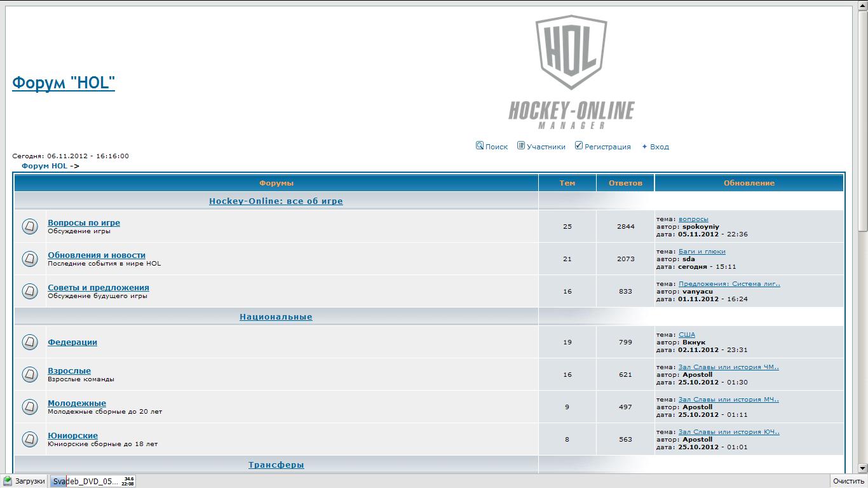Image resolution: width=868 pixels, height=488 pixels.
Task: Open category Hockey-Online: все об игре
Action: (x=276, y=201)
